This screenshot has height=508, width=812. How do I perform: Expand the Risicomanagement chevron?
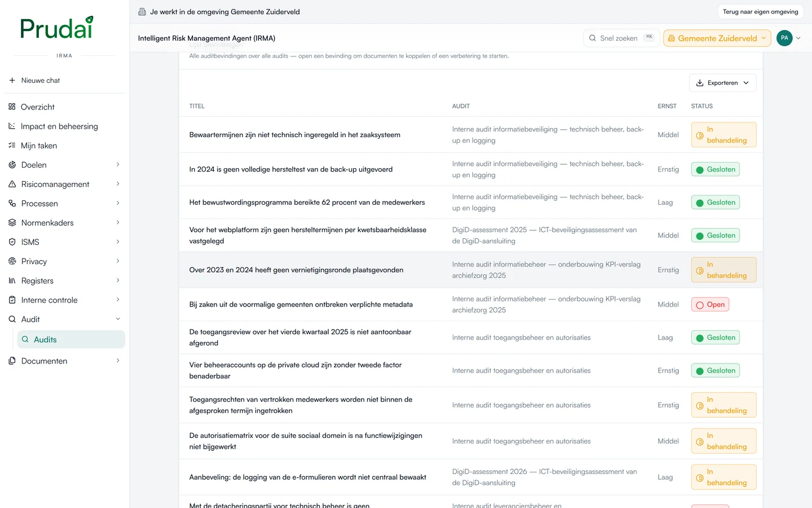[x=118, y=183]
